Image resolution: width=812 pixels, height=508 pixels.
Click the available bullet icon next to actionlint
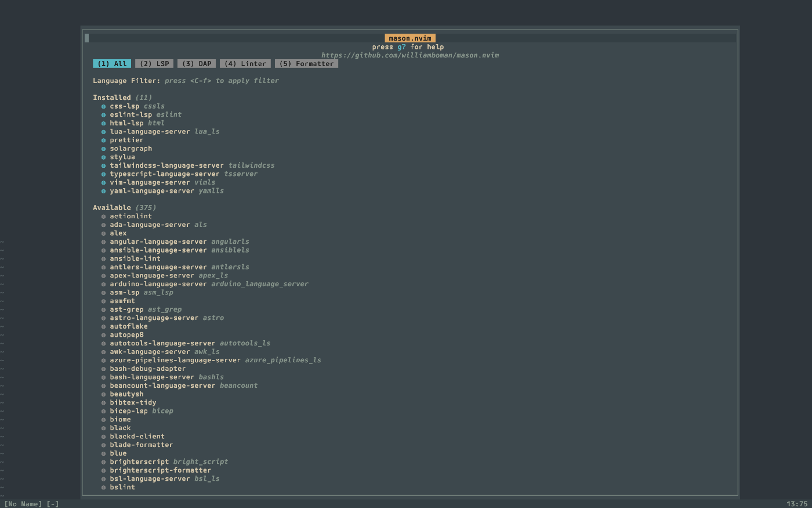(x=104, y=217)
